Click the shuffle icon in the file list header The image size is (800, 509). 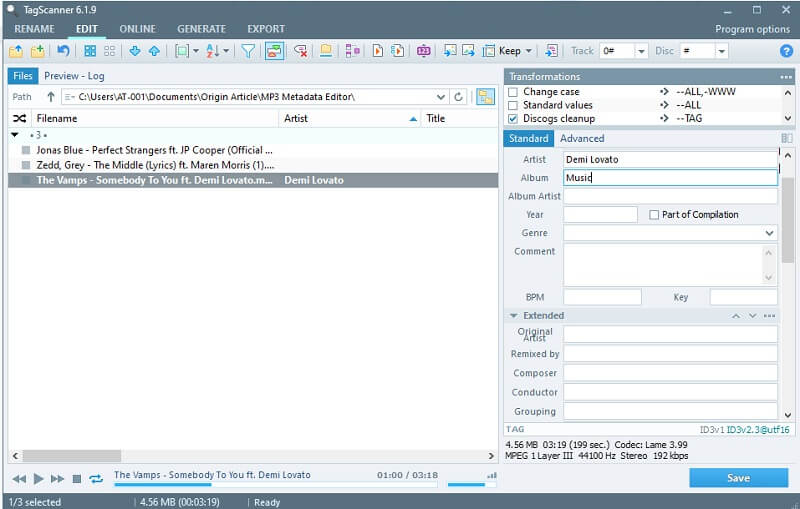coord(19,118)
